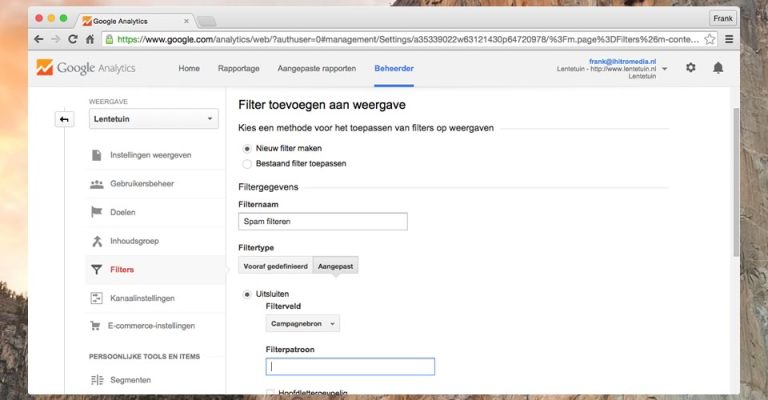Screen dimensions: 768x400
Task: Click the Filters funnel icon
Action: (x=97, y=269)
